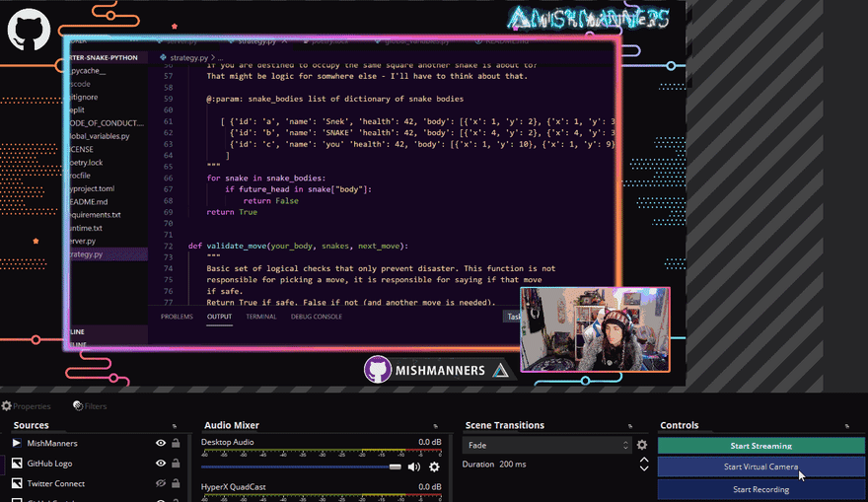Click the Sources panel title

click(x=31, y=425)
